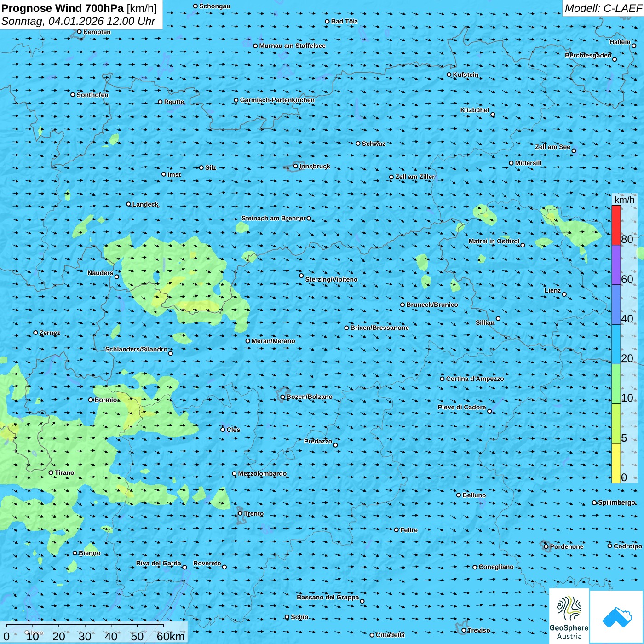Click the 'Conegliano' label
Image resolution: width=644 pixels, height=644 pixels.
(496, 567)
